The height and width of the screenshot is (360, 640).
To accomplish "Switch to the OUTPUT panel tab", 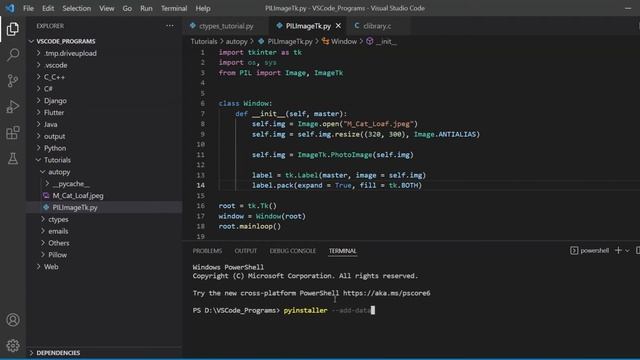I will (246, 251).
